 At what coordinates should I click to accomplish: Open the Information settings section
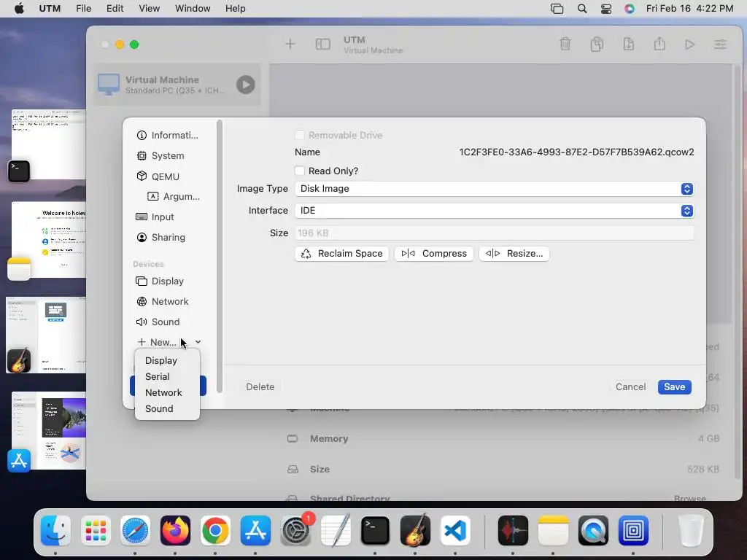[x=168, y=135]
